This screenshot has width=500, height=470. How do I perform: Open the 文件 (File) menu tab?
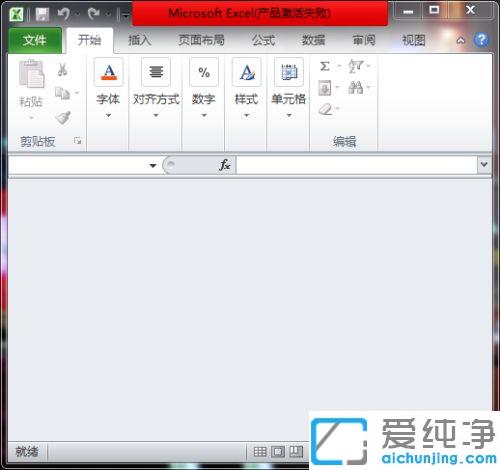pos(35,40)
